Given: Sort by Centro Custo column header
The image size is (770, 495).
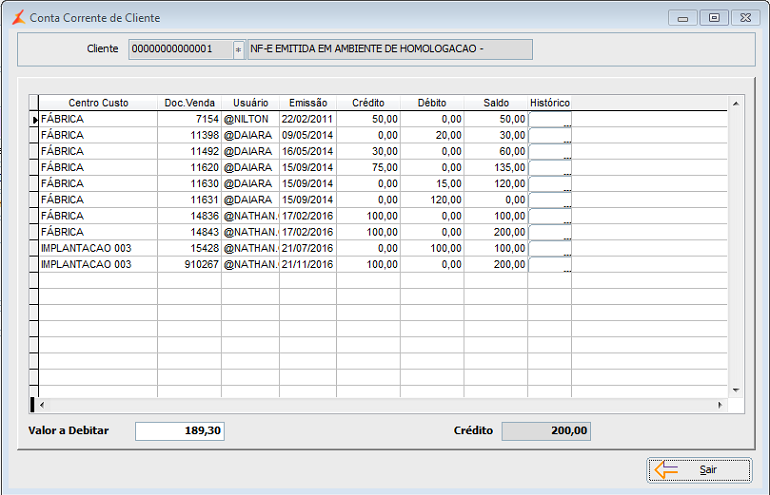Looking at the screenshot, I should pyautogui.click(x=98, y=103).
